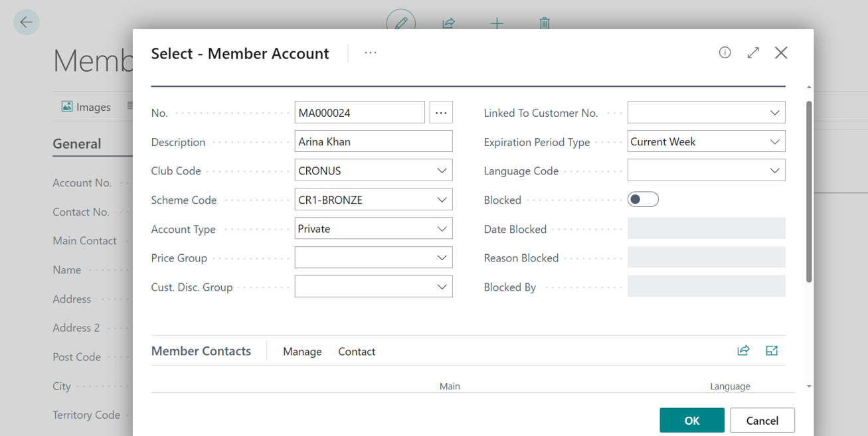The width and height of the screenshot is (868, 436).
Task: Toggle the Blocked switch
Action: pyautogui.click(x=643, y=200)
